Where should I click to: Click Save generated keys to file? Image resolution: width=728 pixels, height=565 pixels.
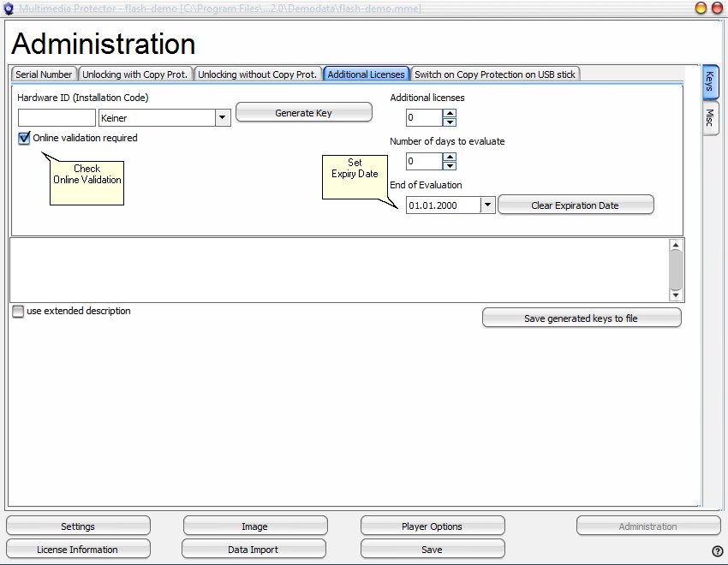tap(581, 318)
